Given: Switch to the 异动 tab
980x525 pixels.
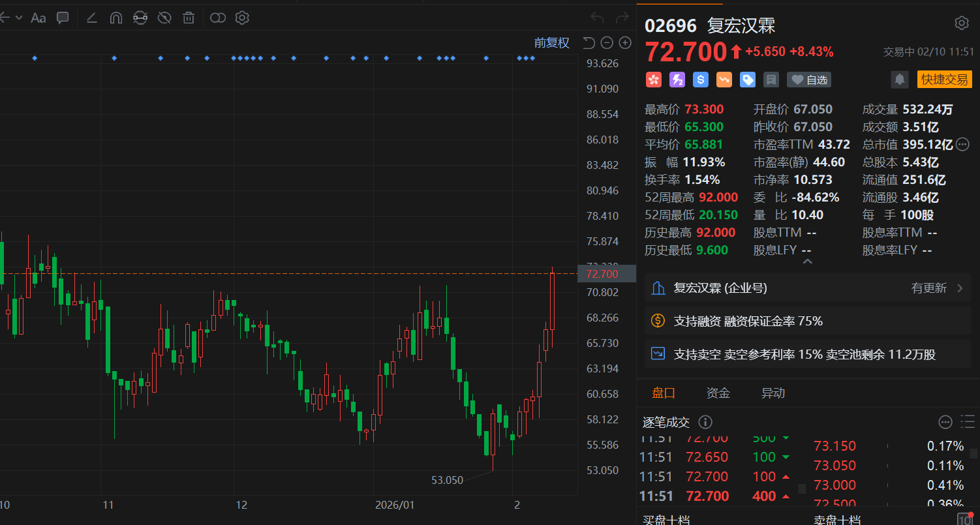Looking at the screenshot, I should click(x=773, y=393).
